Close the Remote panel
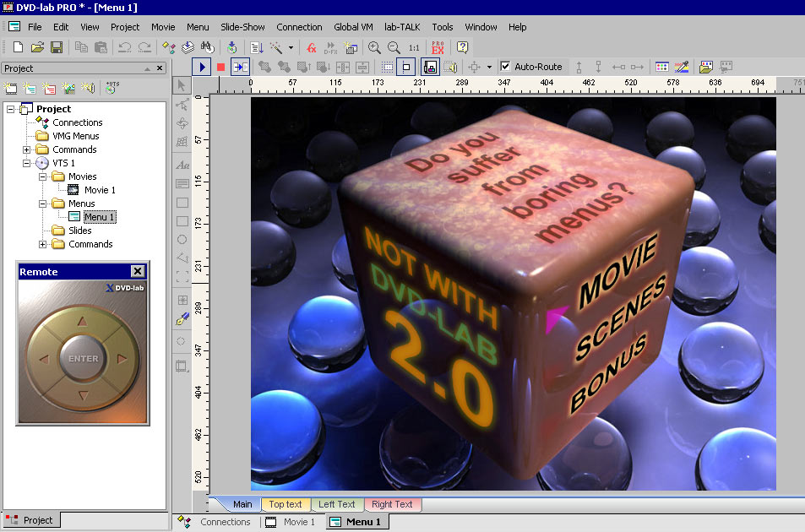The width and height of the screenshot is (805, 532). pos(138,271)
